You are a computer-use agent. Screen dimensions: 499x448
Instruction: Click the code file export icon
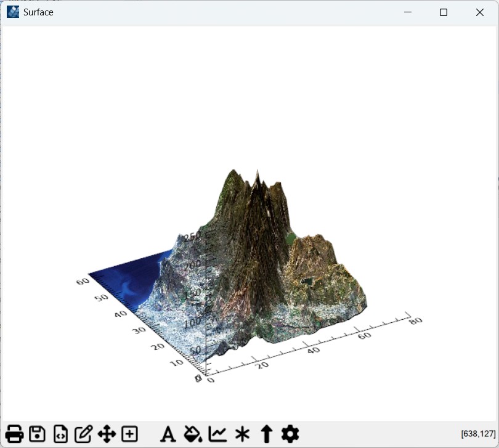60,434
